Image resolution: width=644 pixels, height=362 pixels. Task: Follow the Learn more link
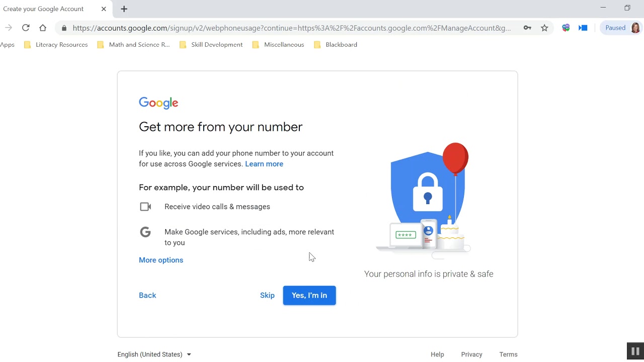264,164
